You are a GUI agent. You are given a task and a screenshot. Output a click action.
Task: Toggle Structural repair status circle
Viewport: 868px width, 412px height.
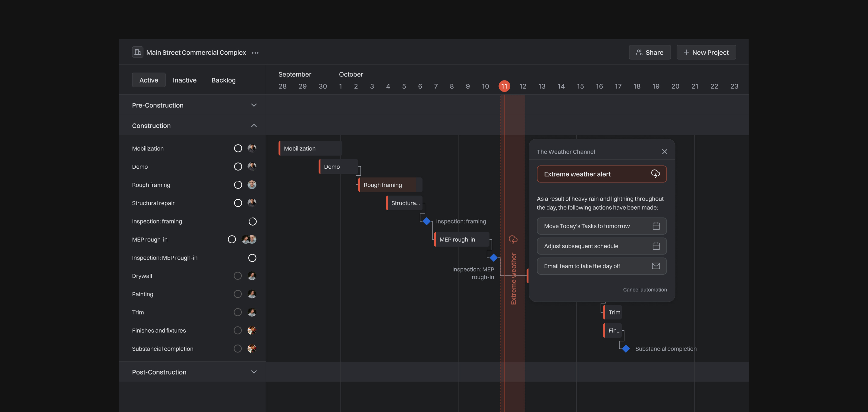click(238, 203)
